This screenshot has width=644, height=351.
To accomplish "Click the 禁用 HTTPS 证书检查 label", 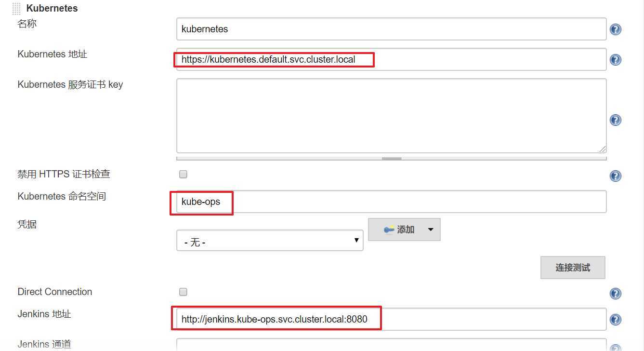I will coord(64,174).
